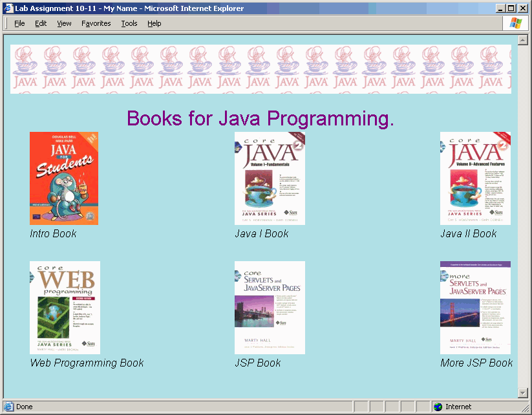532x415 pixels.
Task: Click the vertical scrollbar down arrow
Action: [x=522, y=393]
